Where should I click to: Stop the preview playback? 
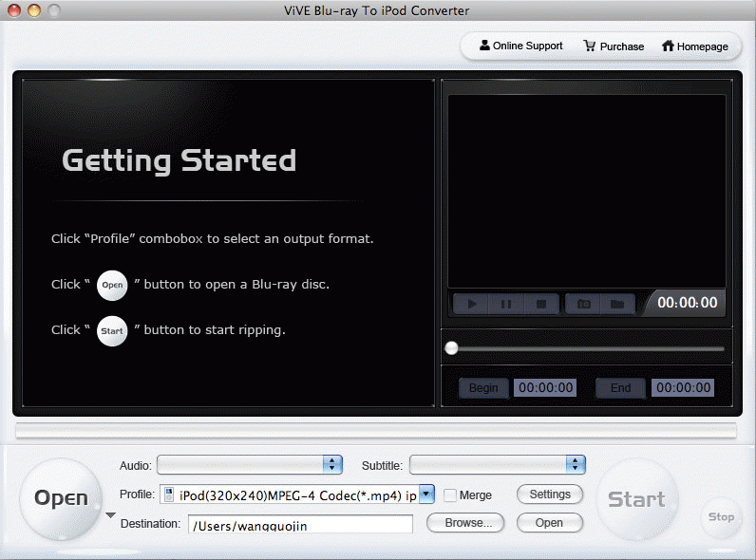[x=541, y=304]
